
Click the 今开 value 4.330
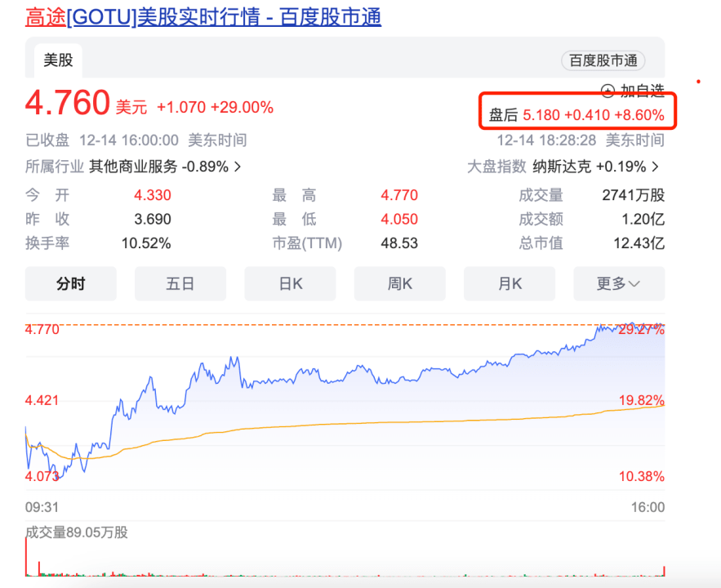point(153,195)
